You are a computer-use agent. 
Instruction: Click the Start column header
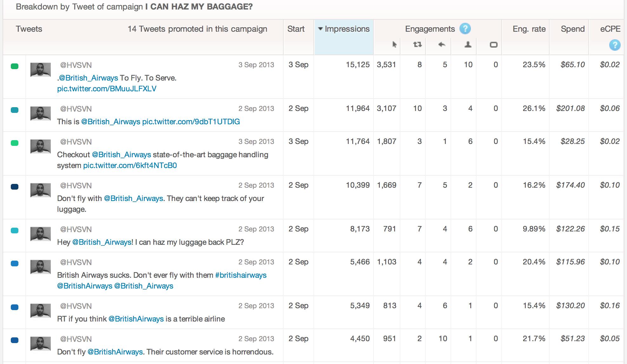pos(296,29)
